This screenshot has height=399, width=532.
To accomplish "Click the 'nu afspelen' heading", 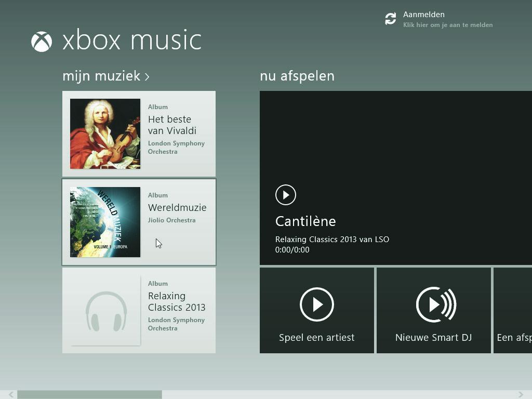I will pyautogui.click(x=297, y=76).
